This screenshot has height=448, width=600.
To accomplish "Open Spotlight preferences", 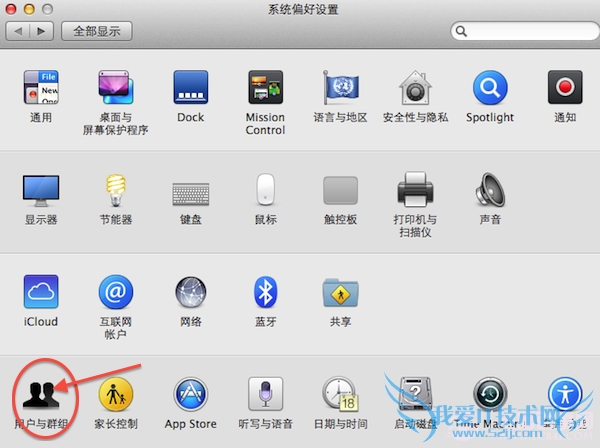I will pyautogui.click(x=490, y=87).
